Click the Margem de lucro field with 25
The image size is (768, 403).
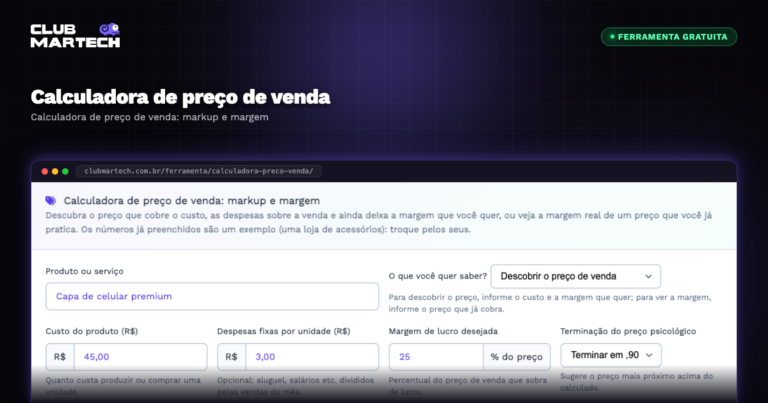tap(436, 356)
